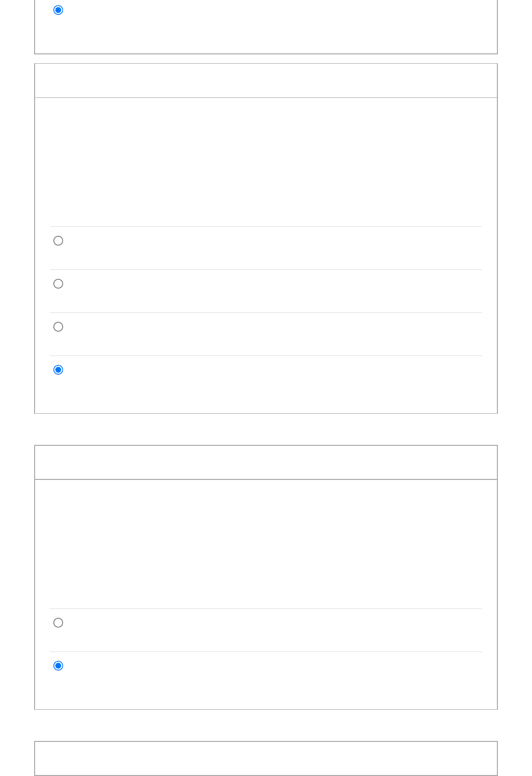532x776 pixels.
Task: Click the checked fourth radio in four-option card
Action: (x=58, y=370)
